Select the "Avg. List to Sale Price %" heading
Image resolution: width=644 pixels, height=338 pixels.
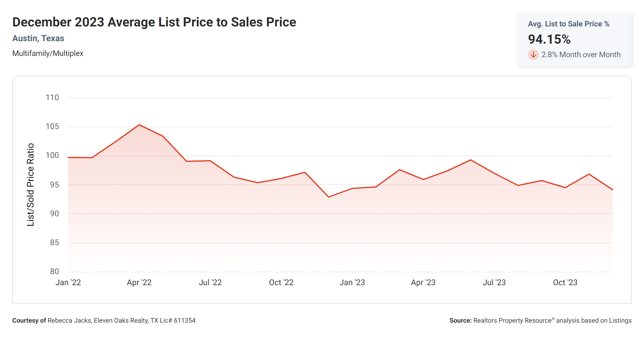tap(568, 24)
